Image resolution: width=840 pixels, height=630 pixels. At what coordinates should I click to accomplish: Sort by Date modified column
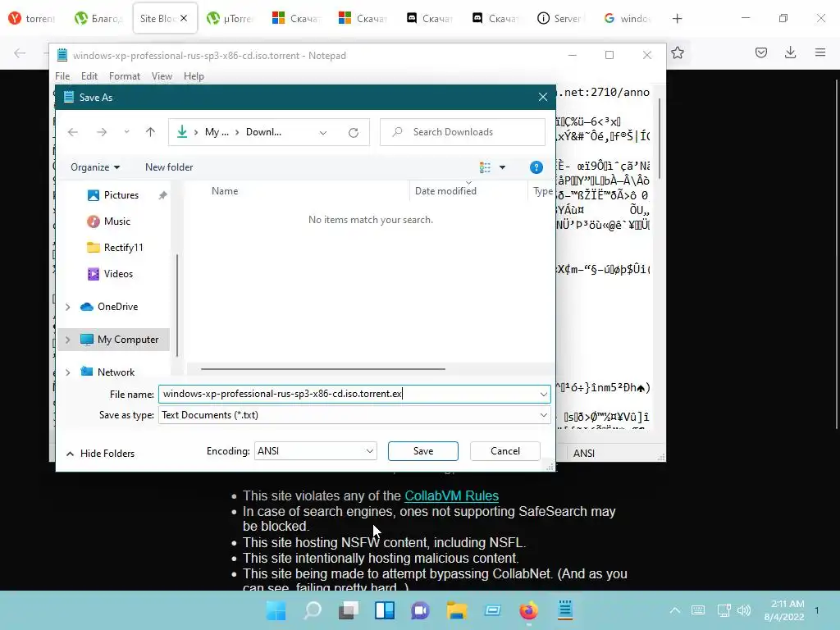(x=445, y=191)
